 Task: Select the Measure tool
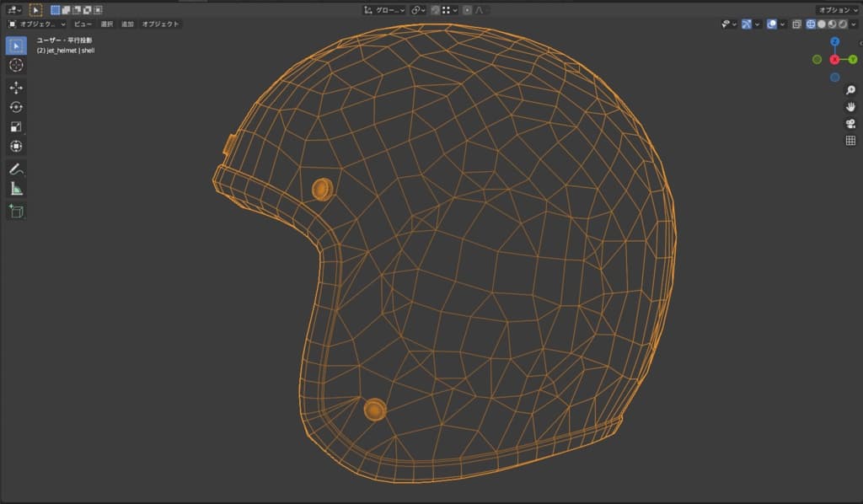(x=16, y=189)
